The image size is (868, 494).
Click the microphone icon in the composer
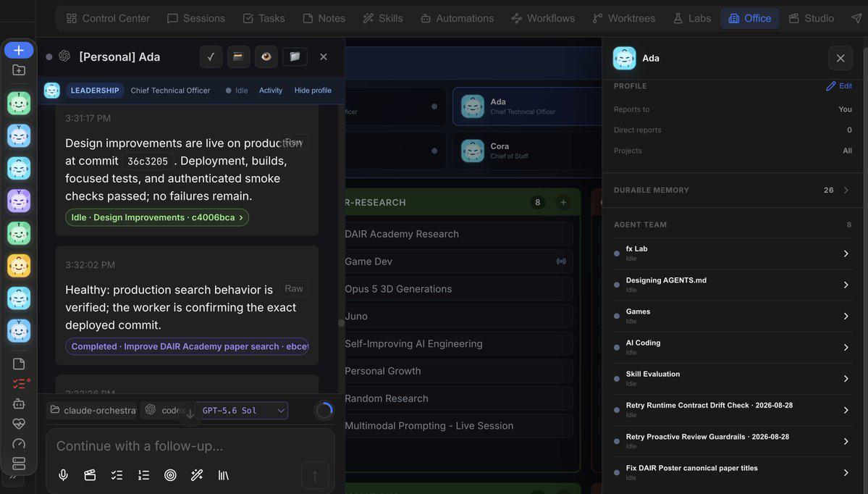[x=63, y=475]
